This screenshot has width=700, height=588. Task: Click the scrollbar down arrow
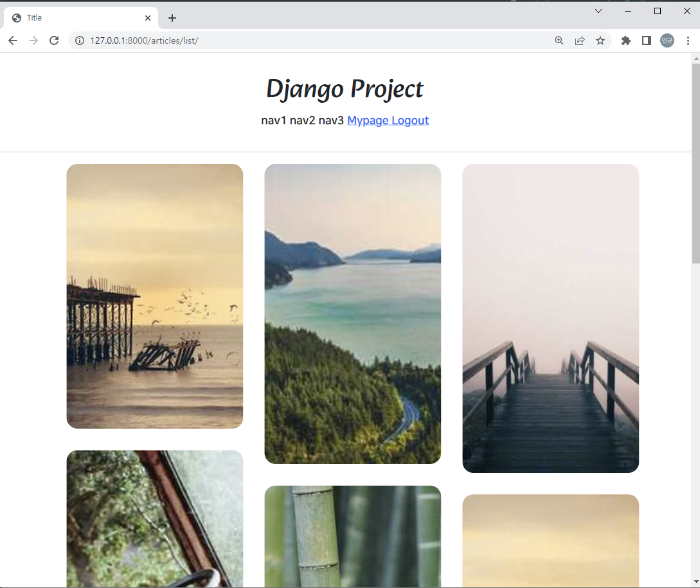tap(696, 582)
